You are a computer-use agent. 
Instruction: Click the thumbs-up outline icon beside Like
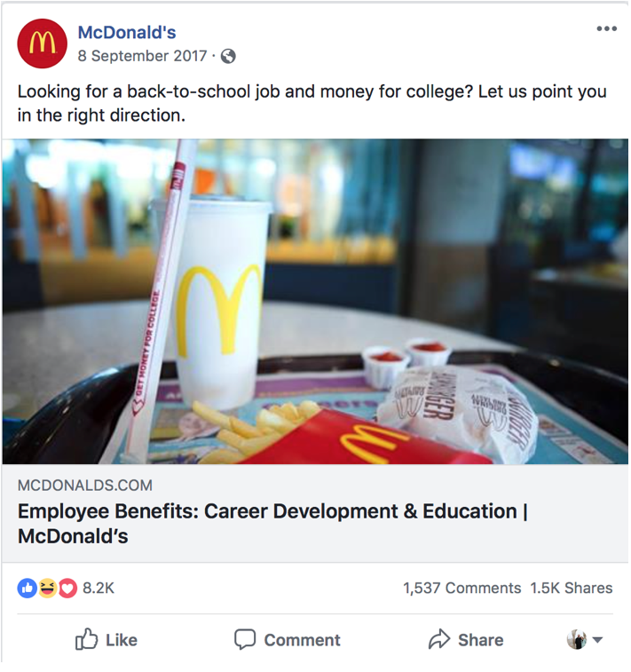(86, 639)
